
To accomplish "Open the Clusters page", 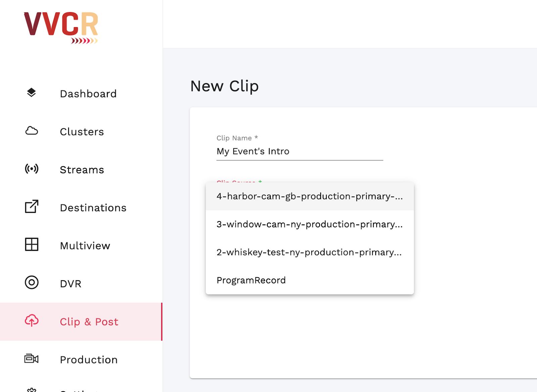I will pos(81,132).
